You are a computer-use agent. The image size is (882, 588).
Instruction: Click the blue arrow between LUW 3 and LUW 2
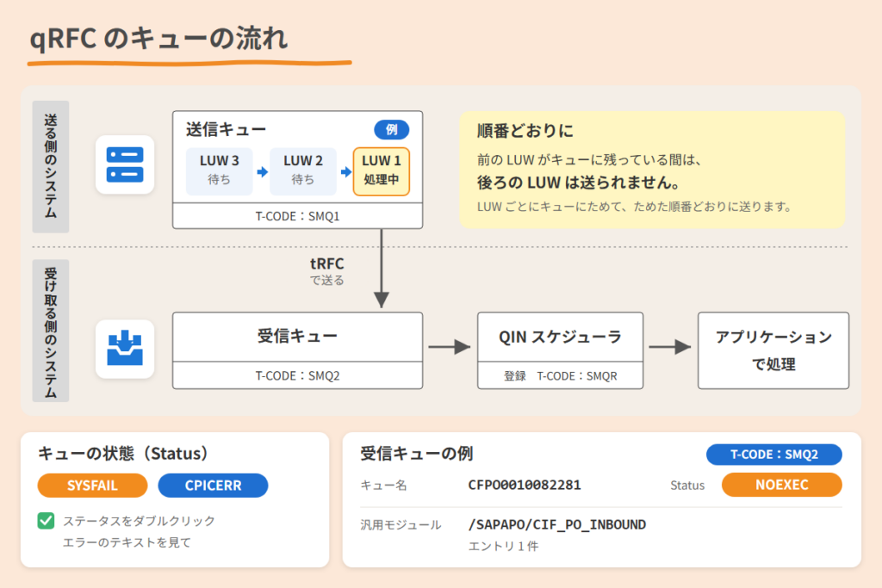coord(262,171)
